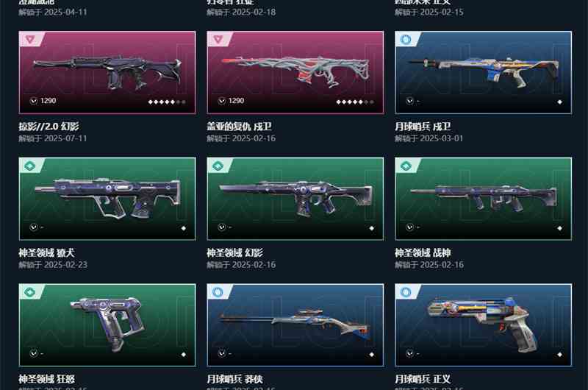Click the VP coin icon on 月球哨兵 莽侠 card
The image size is (588, 390).
tap(222, 353)
